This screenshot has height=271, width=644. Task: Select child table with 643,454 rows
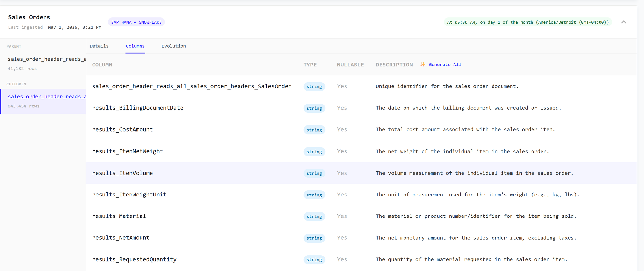click(43, 101)
